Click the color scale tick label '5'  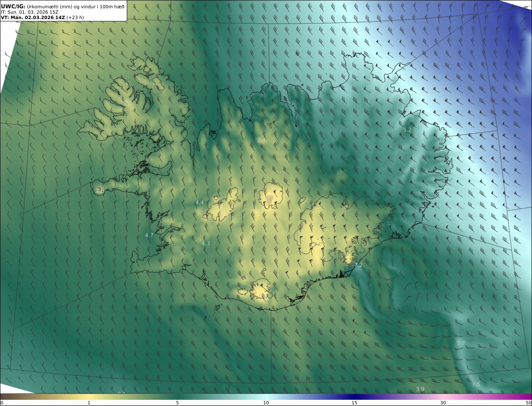click(177, 403)
